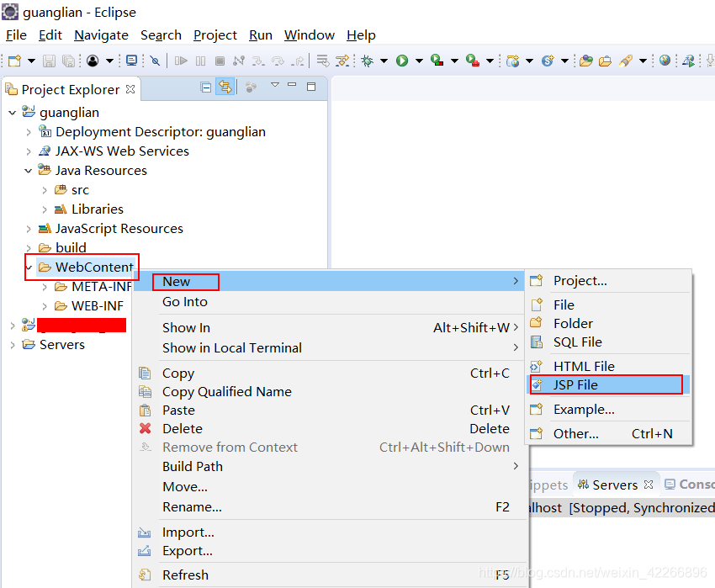Choose HTML File from New submenu
The height and width of the screenshot is (588, 715).
[x=608, y=366]
